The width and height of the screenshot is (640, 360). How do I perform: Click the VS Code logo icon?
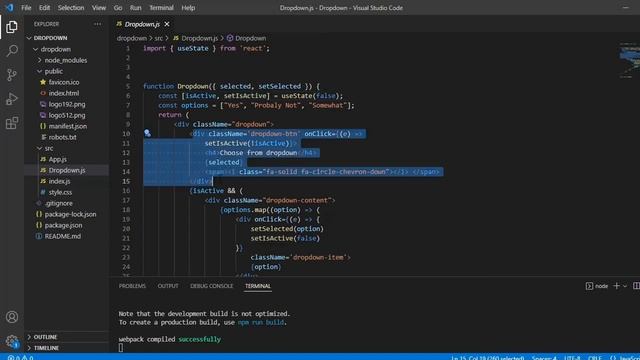pyautogui.click(x=9, y=7)
